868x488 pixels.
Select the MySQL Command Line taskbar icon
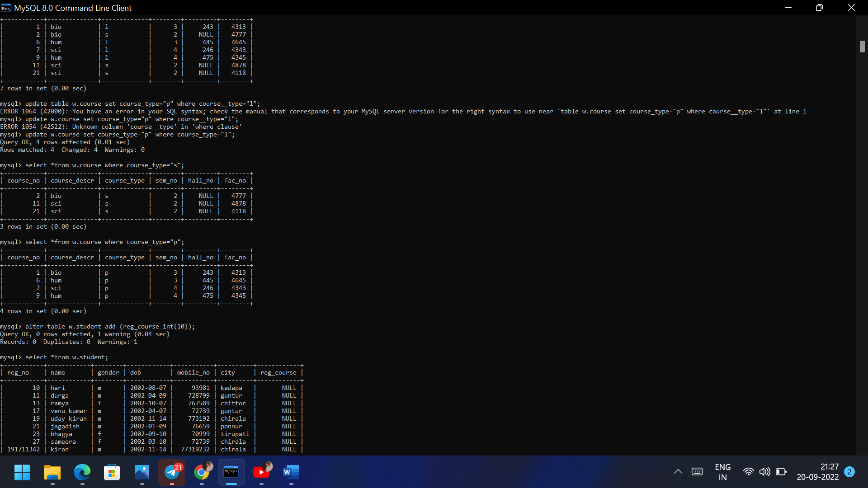pos(231,472)
